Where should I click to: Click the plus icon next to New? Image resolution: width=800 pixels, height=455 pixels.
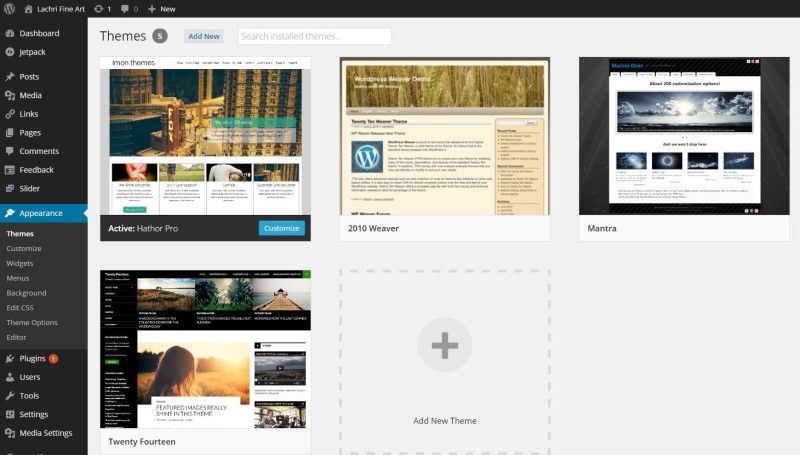152,9
